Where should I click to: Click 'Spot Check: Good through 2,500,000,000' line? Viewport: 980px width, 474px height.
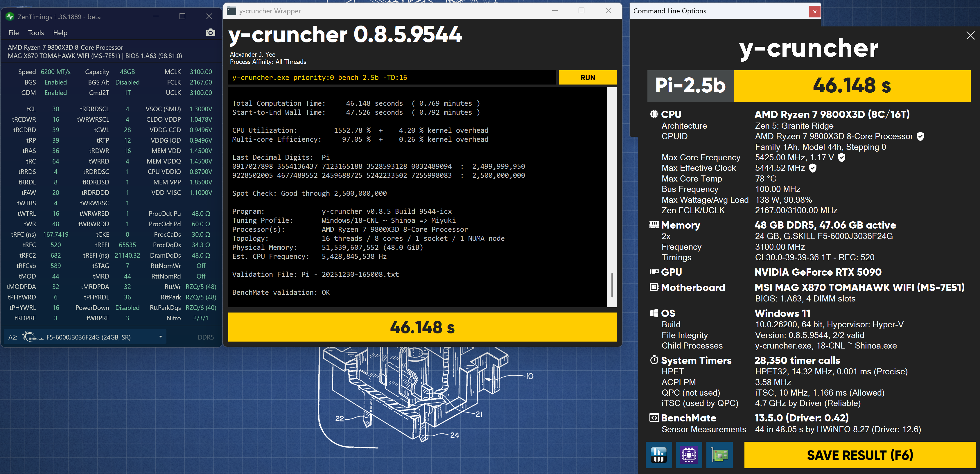[x=309, y=193]
